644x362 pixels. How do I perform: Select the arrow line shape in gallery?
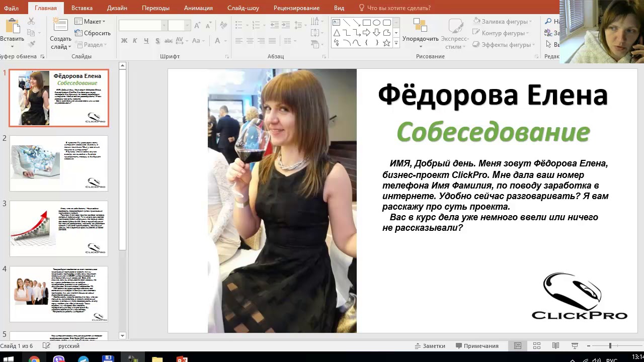(356, 22)
